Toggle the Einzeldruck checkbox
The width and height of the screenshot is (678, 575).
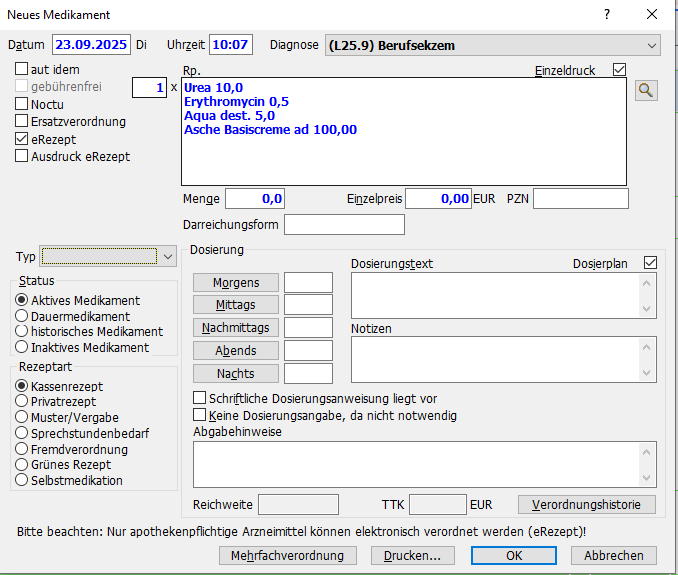click(x=619, y=70)
